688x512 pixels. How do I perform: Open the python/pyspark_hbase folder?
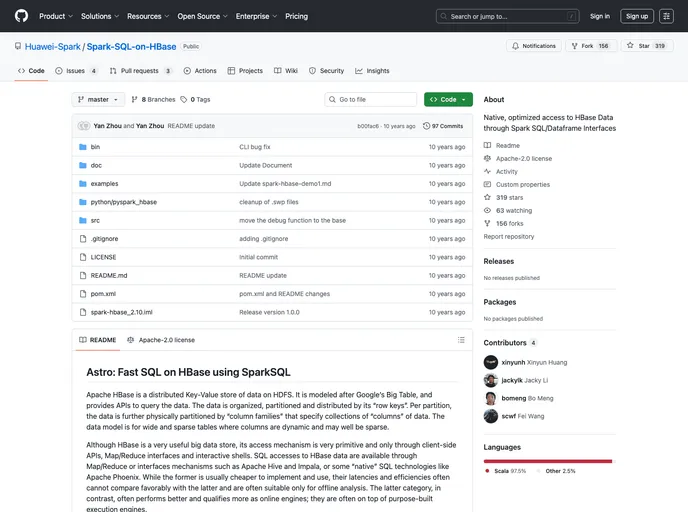point(124,202)
